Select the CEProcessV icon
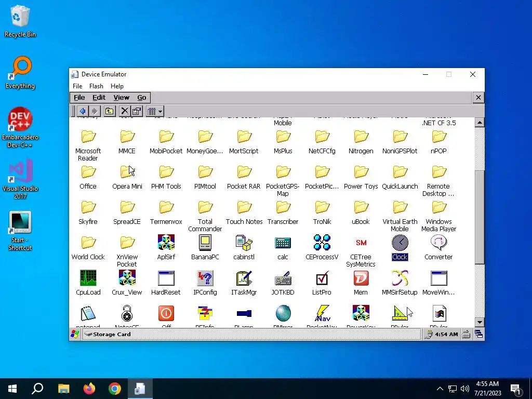Image resolution: width=532 pixels, height=399 pixels. click(322, 243)
